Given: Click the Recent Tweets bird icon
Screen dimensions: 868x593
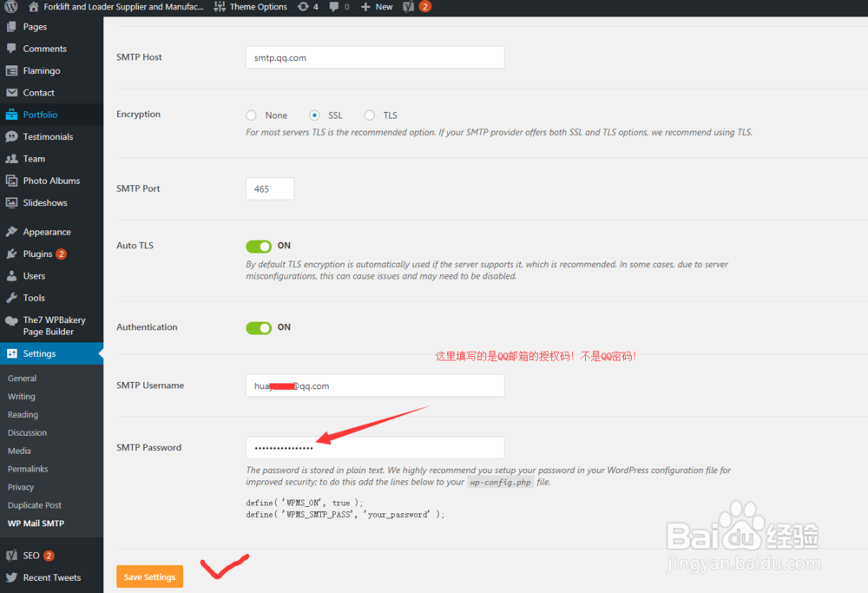Looking at the screenshot, I should click(11, 577).
